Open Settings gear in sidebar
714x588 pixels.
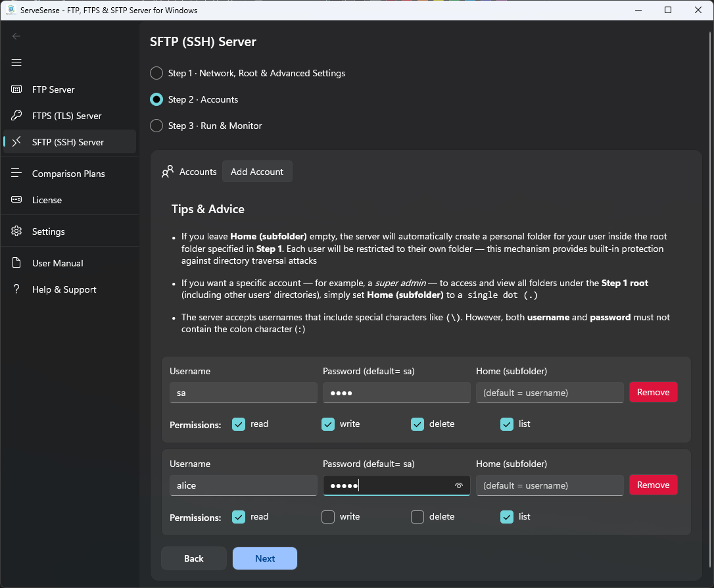[x=18, y=232]
